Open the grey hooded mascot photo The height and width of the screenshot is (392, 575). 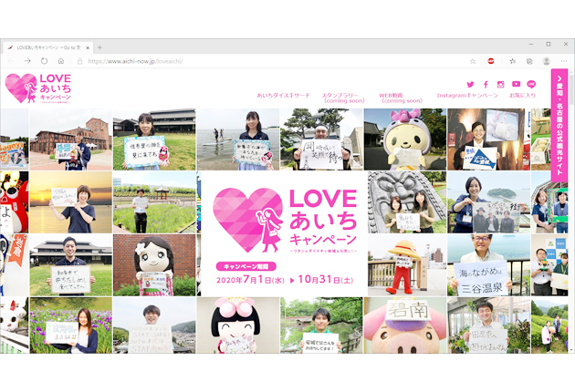(x=405, y=139)
